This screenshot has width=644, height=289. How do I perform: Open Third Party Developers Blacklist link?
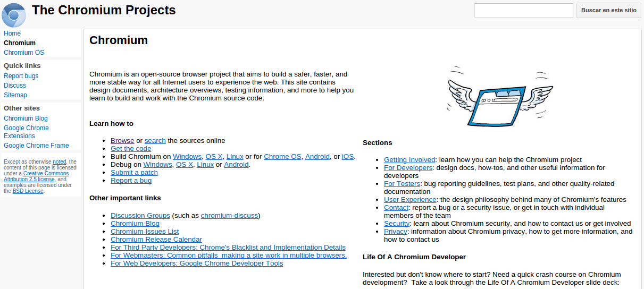(228, 248)
